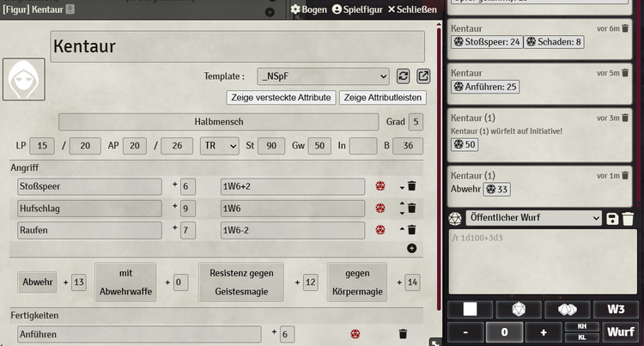Roll the Stoßspeer attack die icon

click(380, 186)
